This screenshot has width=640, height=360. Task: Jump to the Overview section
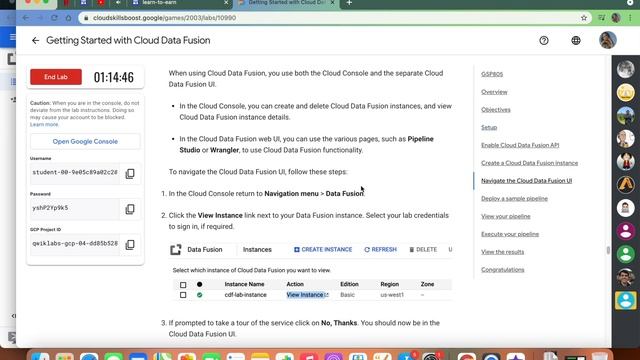[x=494, y=92]
